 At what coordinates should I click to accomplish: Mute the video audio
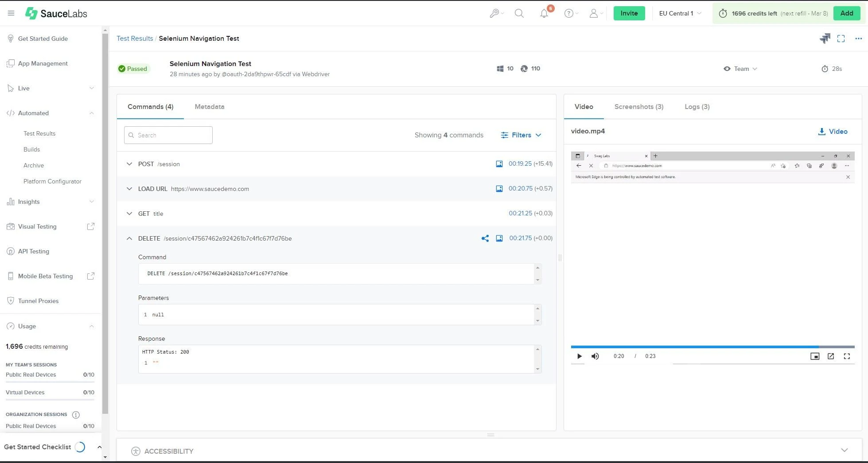[595, 356]
